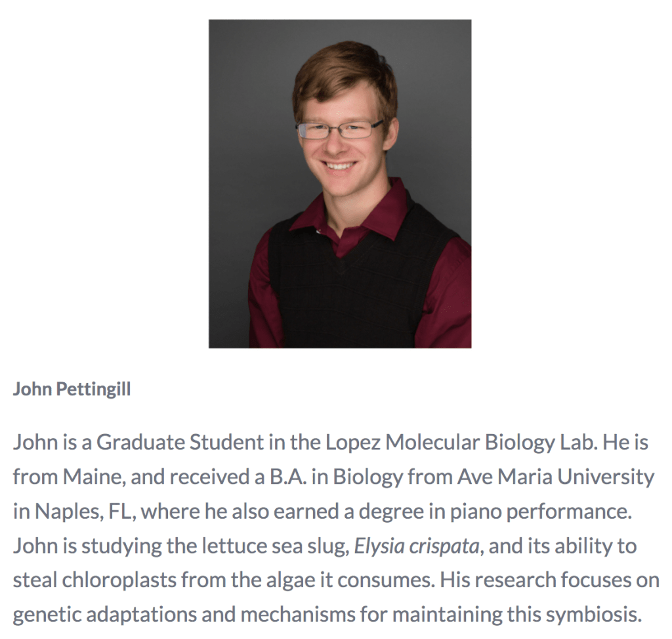Viewport: 672px width, 639px height.
Task: Click the "lettuce sea slug" phrase
Action: coord(272,546)
